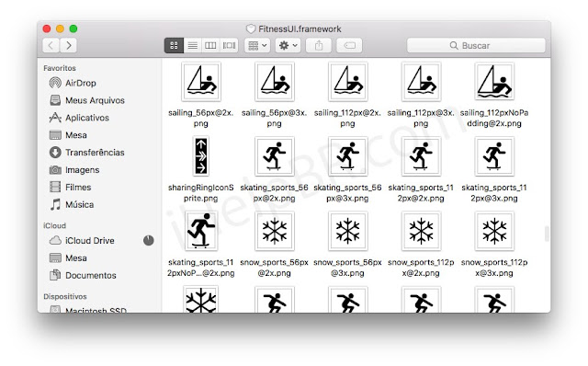Close the Finder window with red button

click(47, 29)
